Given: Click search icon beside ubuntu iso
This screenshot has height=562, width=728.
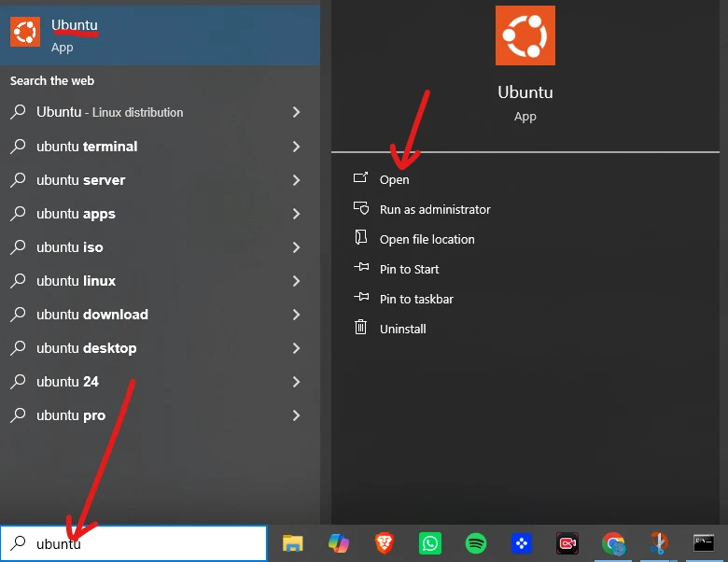Looking at the screenshot, I should click(x=18, y=246).
